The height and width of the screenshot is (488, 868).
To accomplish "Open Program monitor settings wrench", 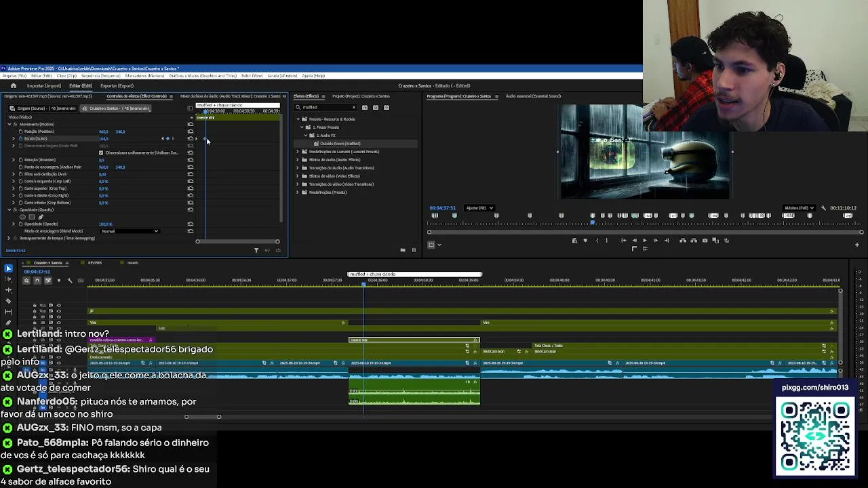I will tap(823, 208).
